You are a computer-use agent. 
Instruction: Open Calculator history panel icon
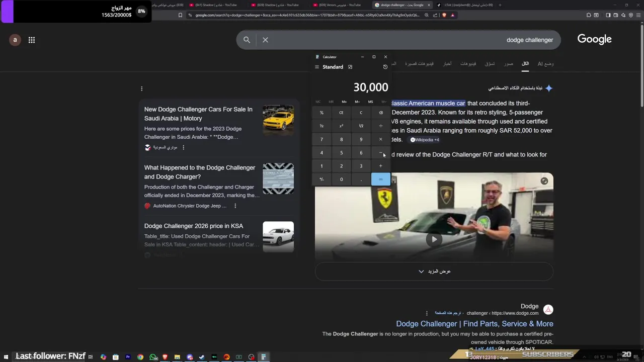(385, 67)
